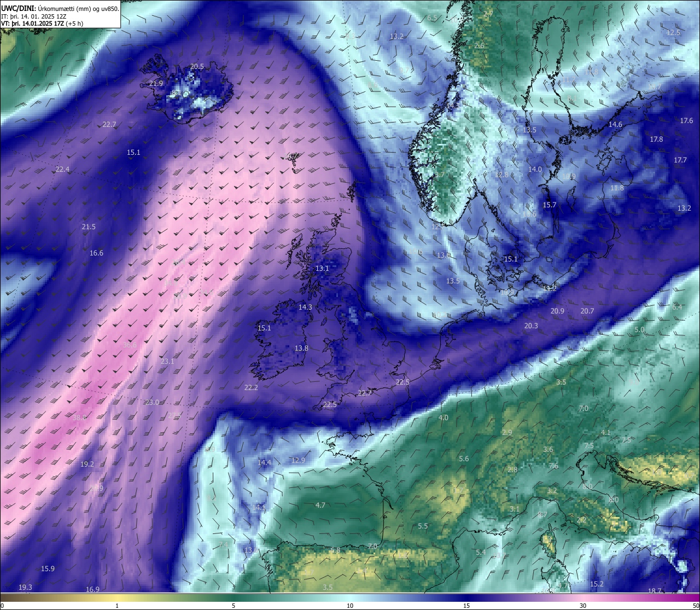Click the 3.2 value over northern Italy
Screen dimensions: 700x610
tap(552, 490)
